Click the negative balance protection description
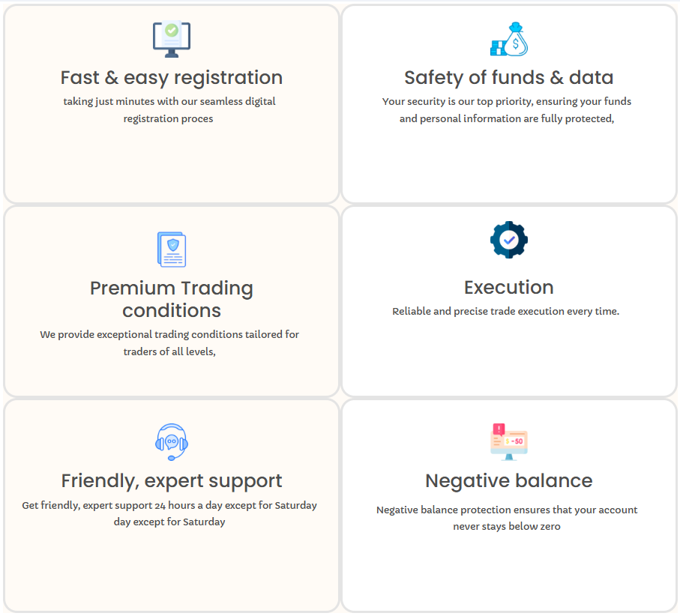The image size is (680, 616). click(507, 510)
